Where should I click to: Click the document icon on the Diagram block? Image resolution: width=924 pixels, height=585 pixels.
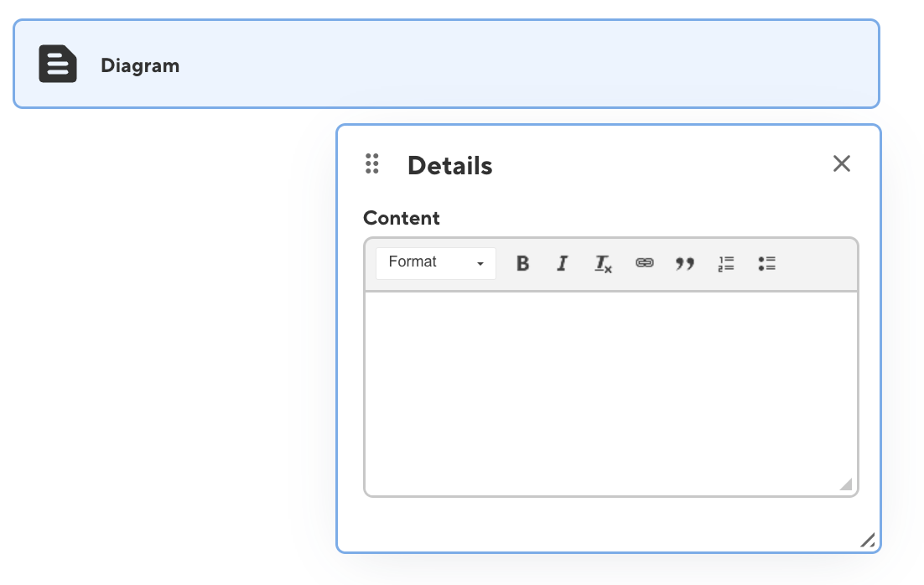click(56, 64)
